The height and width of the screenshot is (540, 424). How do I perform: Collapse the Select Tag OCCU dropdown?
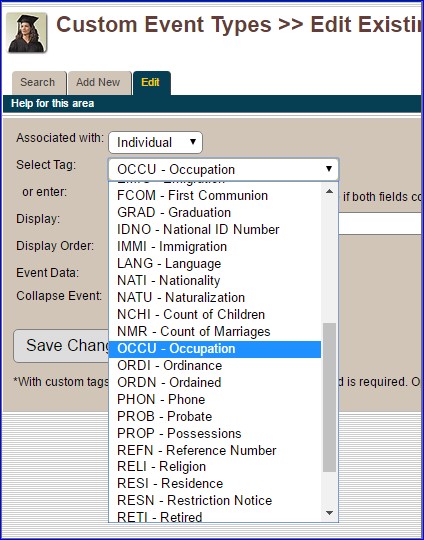[224, 169]
